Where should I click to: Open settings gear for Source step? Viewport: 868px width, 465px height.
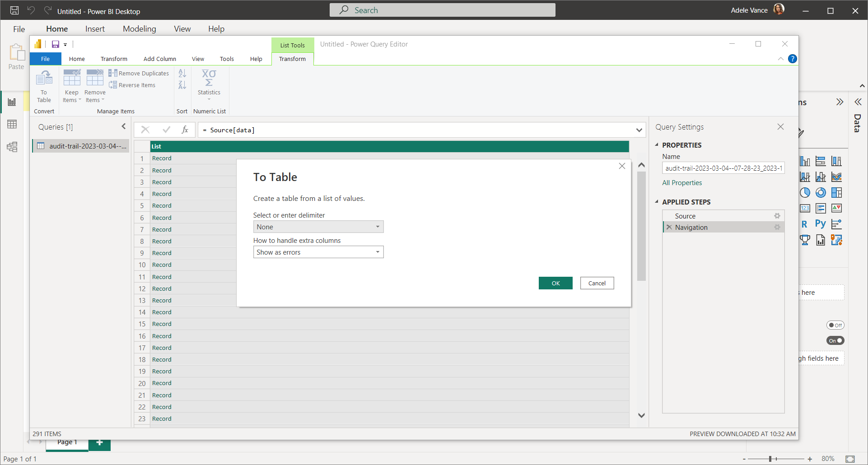point(777,216)
